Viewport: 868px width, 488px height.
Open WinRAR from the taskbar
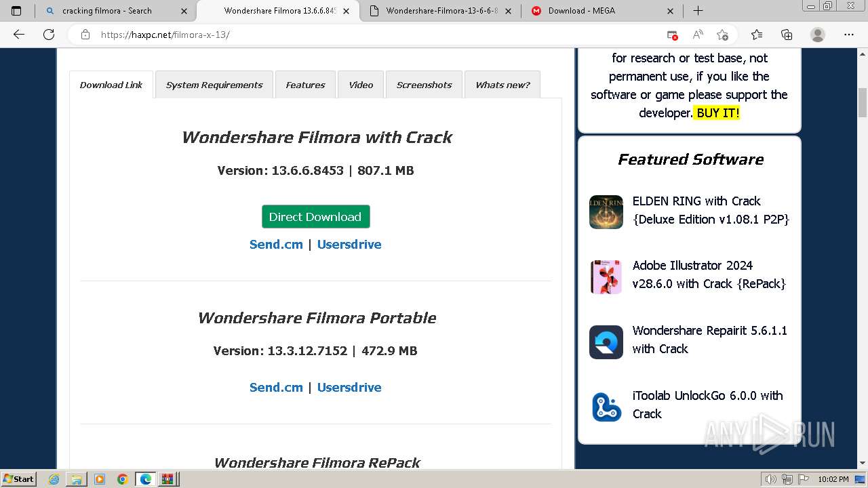pyautogui.click(x=167, y=479)
